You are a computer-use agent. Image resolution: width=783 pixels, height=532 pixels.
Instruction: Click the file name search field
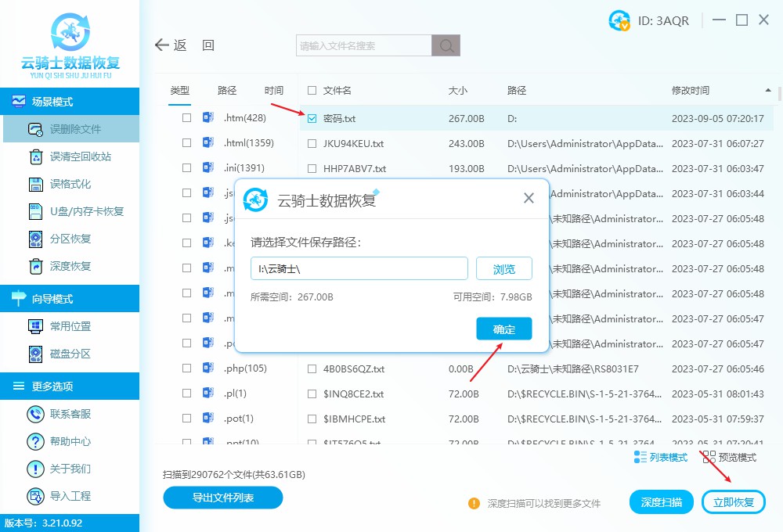(x=364, y=46)
